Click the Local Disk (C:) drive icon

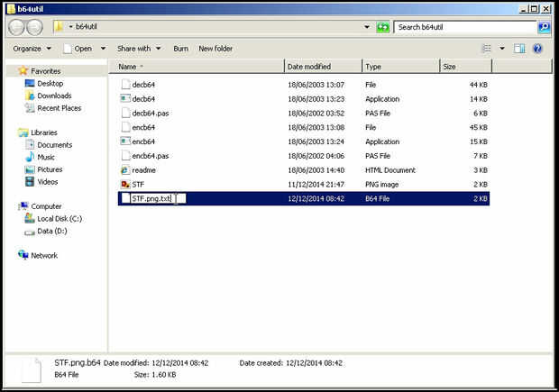(30, 218)
